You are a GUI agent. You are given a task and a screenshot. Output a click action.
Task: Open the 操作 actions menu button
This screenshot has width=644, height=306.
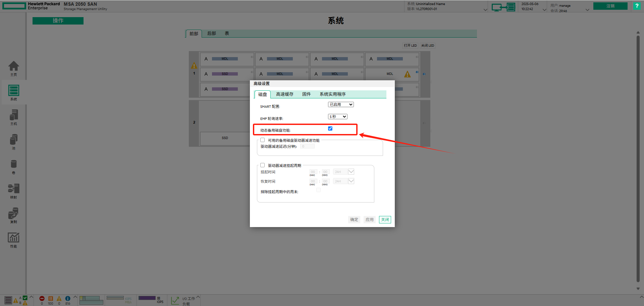[x=58, y=21]
